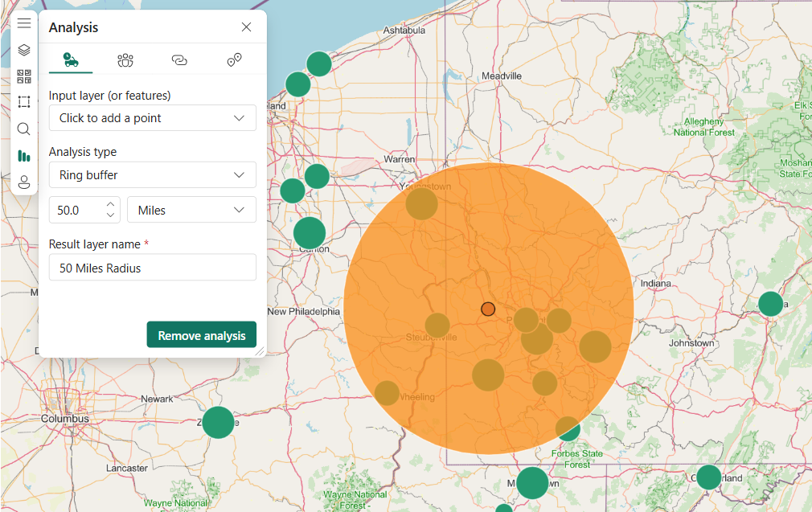Click the Result layer name field
The width and height of the screenshot is (812, 512).
152,268
